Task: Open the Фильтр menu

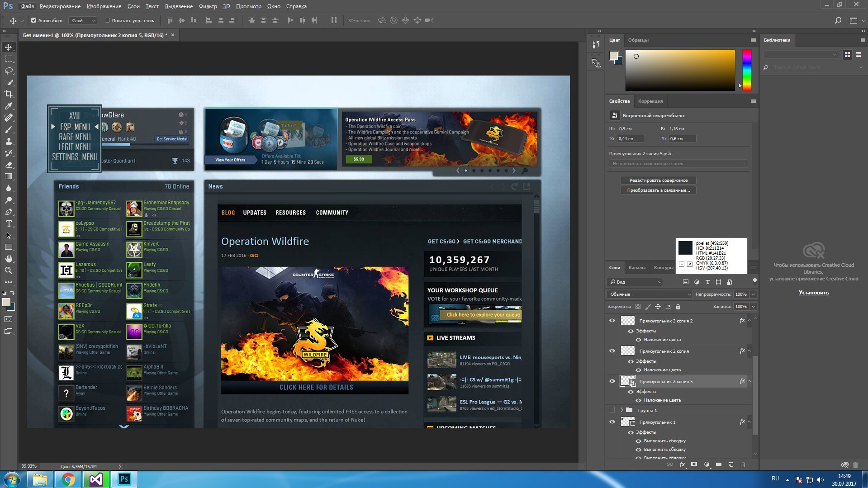Action: (x=208, y=6)
